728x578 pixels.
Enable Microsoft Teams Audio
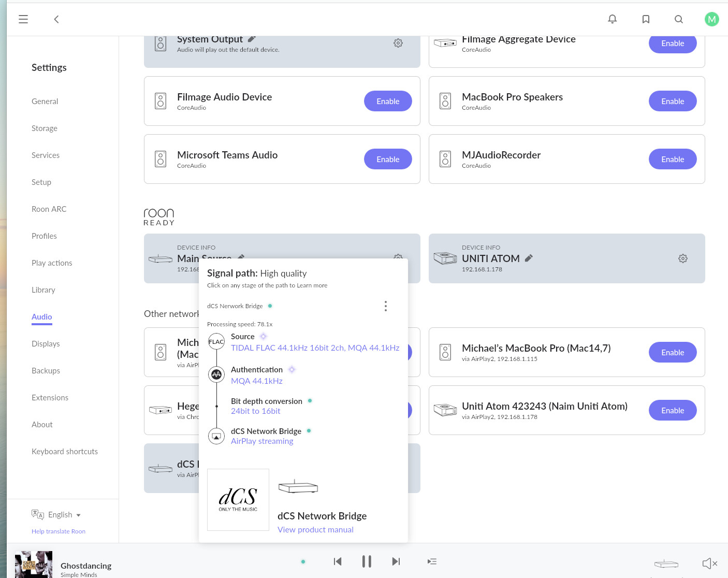(388, 159)
